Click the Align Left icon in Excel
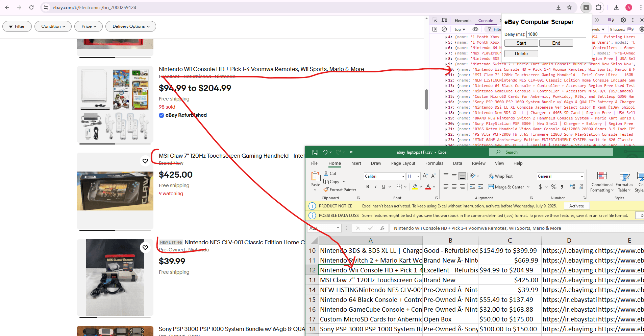Viewport: 644px width, 336px height. click(446, 187)
